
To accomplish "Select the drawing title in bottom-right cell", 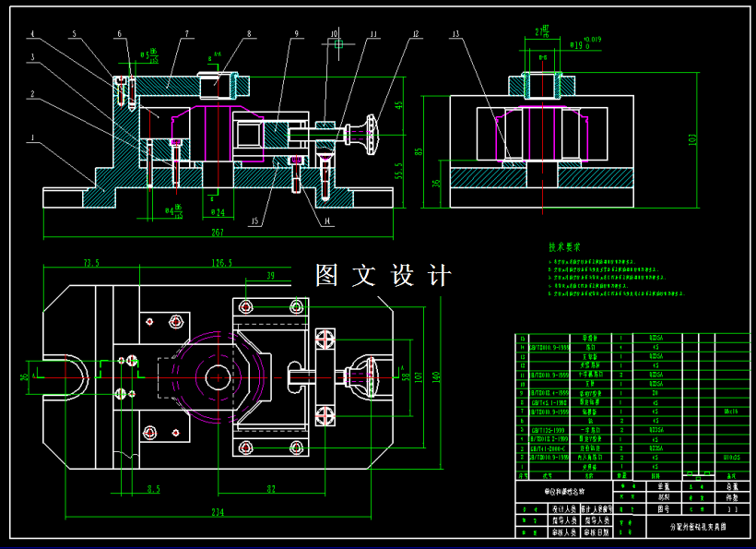I will [698, 527].
